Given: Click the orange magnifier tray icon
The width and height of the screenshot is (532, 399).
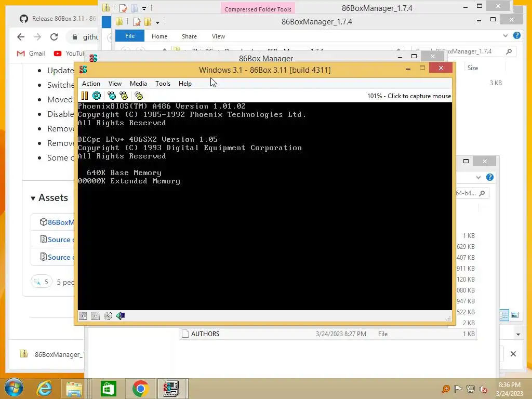Looking at the screenshot, I should click(445, 389).
